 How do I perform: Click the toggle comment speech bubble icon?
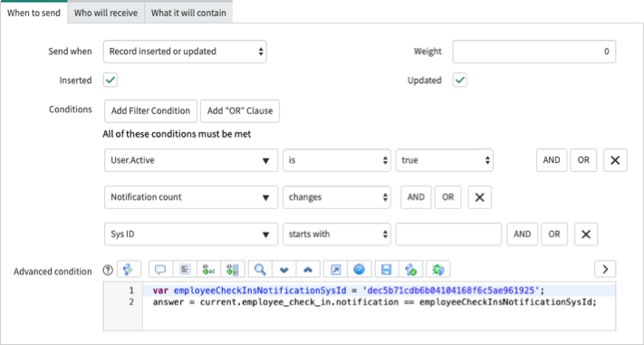pos(160,270)
